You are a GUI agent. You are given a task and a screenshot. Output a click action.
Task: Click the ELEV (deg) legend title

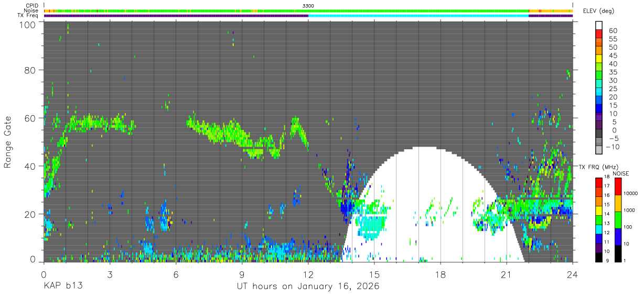click(x=598, y=11)
